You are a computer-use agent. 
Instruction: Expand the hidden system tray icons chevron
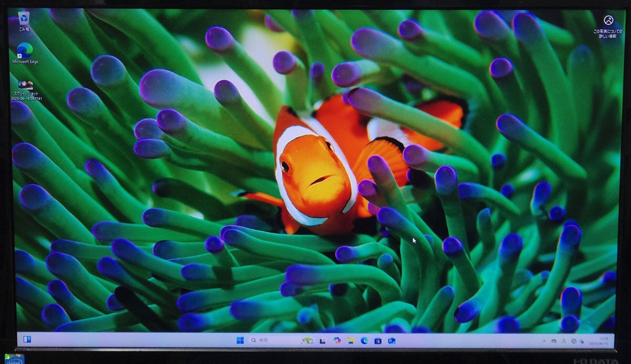click(545, 341)
